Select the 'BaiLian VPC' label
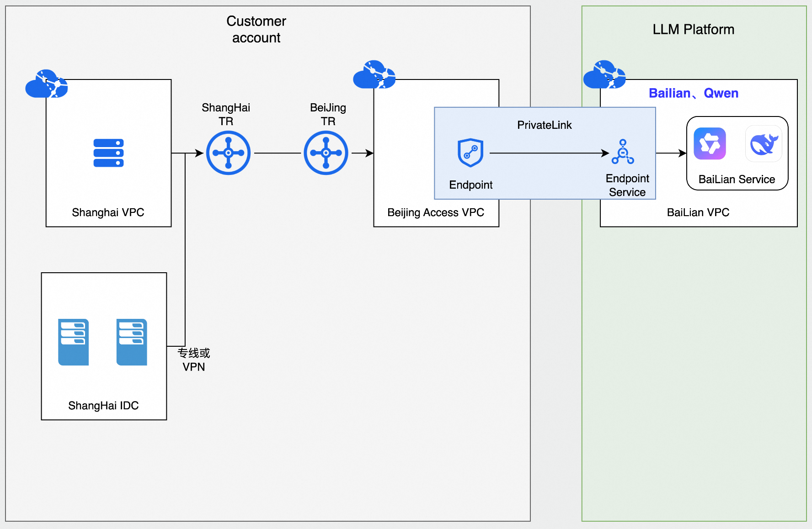The width and height of the screenshot is (812, 529). click(x=698, y=212)
